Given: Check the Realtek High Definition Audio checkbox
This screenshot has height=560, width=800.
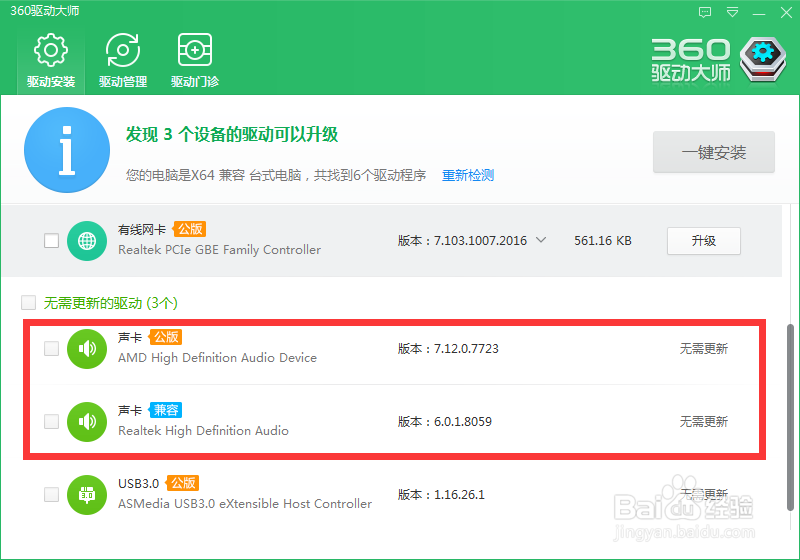Looking at the screenshot, I should (52, 422).
